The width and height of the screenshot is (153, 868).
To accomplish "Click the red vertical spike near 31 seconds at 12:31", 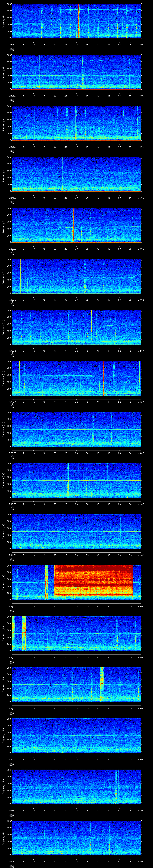I will coord(78,21).
